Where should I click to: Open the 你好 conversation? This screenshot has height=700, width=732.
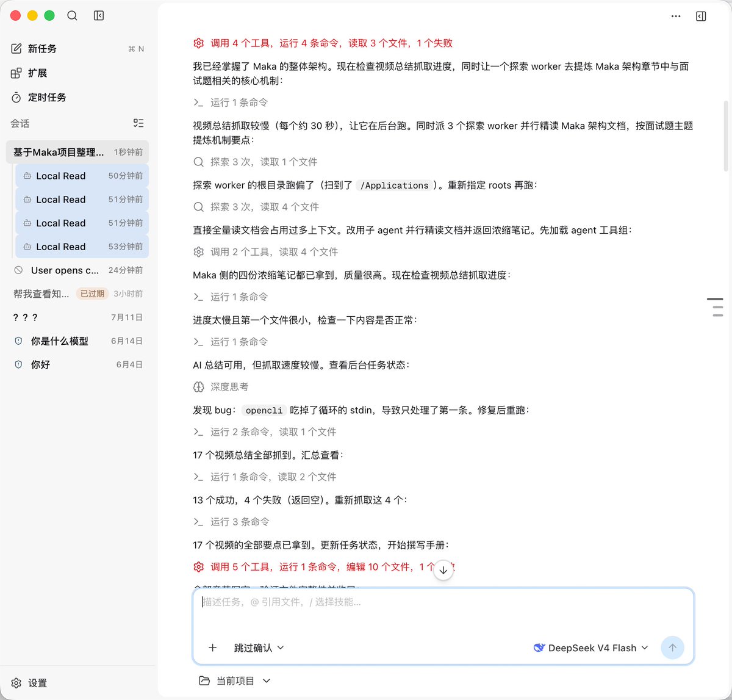[x=77, y=364]
